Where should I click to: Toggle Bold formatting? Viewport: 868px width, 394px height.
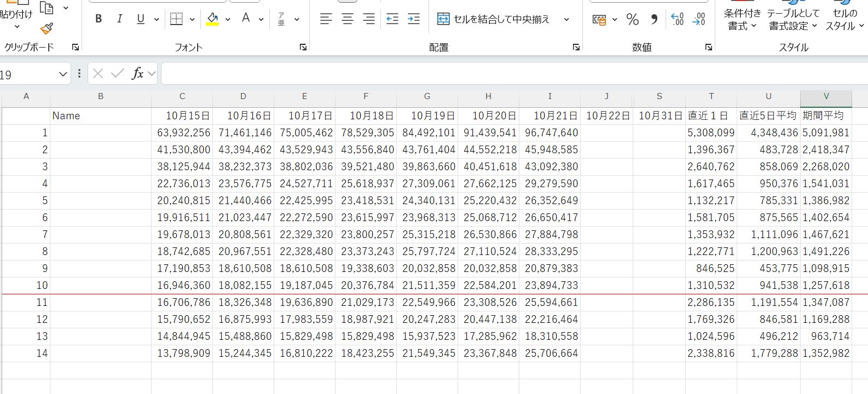[99, 19]
